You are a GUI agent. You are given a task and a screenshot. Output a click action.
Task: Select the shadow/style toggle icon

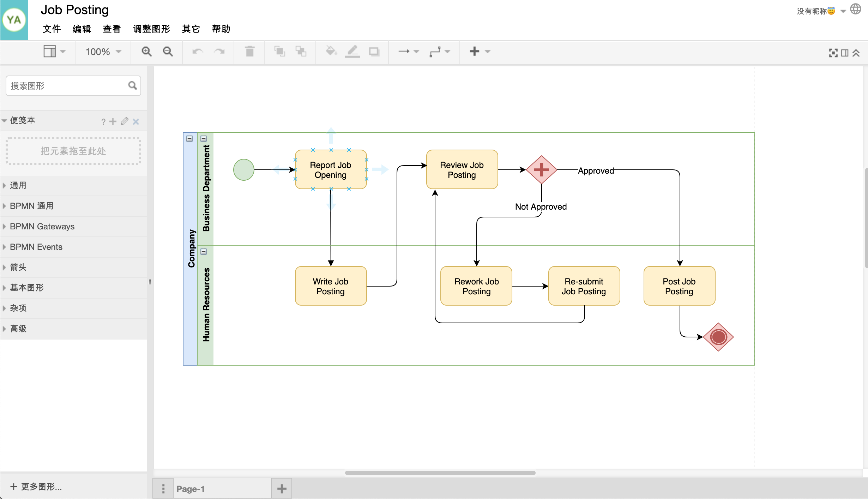(375, 51)
